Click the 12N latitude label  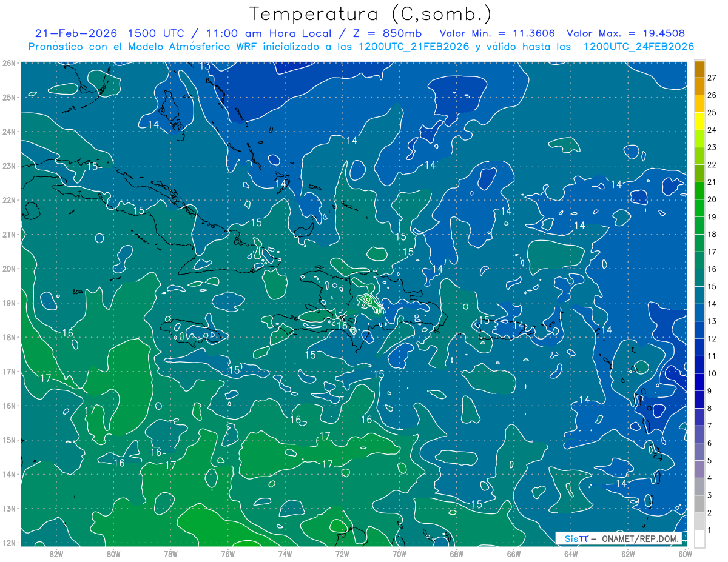click(8, 543)
